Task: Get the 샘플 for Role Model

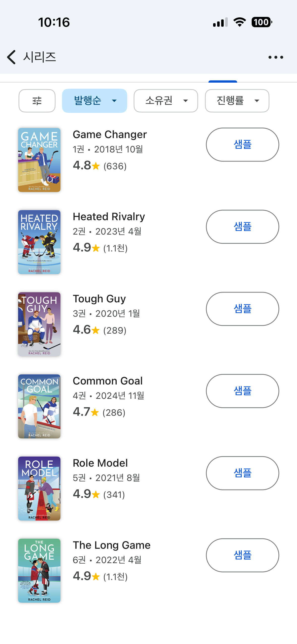Action: point(242,473)
